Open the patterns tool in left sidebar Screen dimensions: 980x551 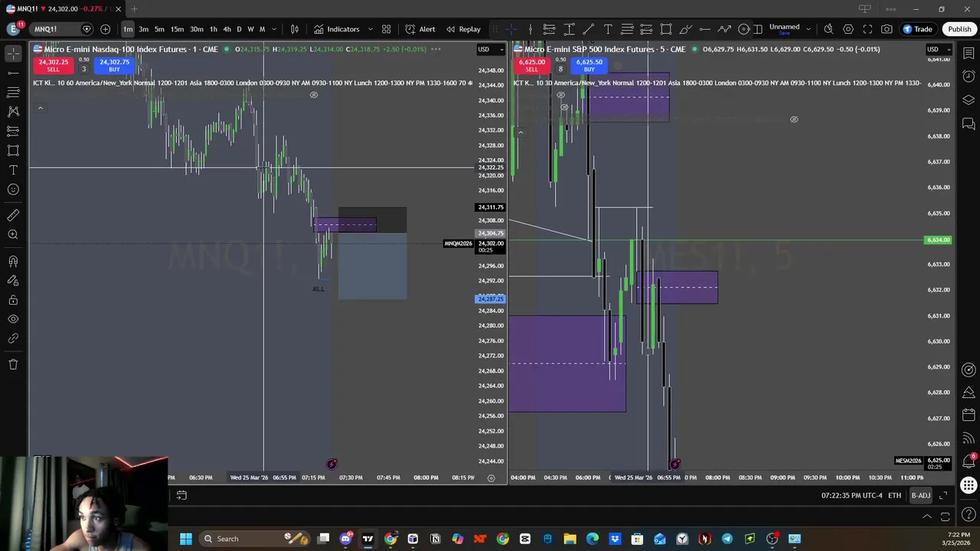(13, 111)
